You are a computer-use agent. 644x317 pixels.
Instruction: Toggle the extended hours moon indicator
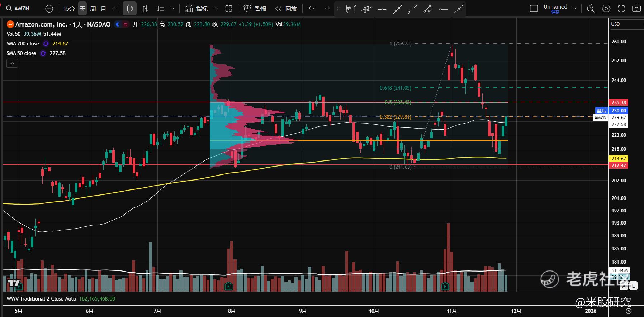[118, 24]
